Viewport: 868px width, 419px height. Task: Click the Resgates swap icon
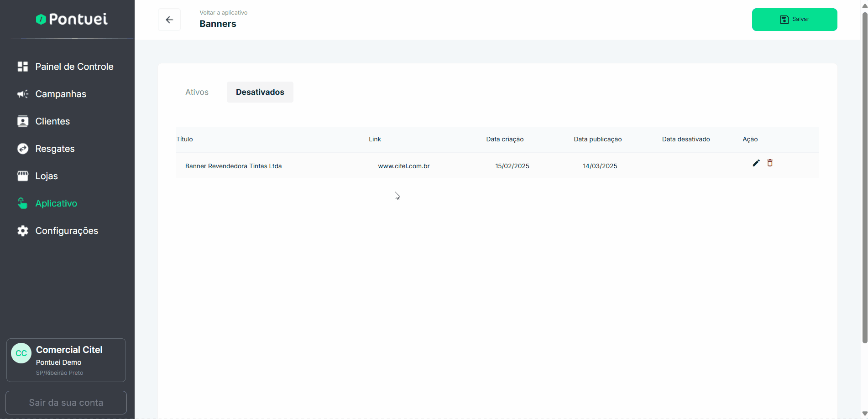point(23,149)
